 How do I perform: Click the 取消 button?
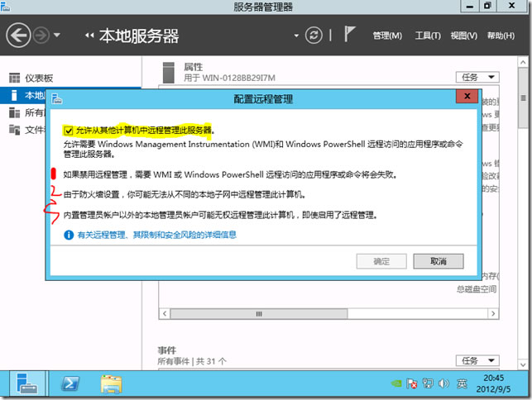[x=439, y=260]
